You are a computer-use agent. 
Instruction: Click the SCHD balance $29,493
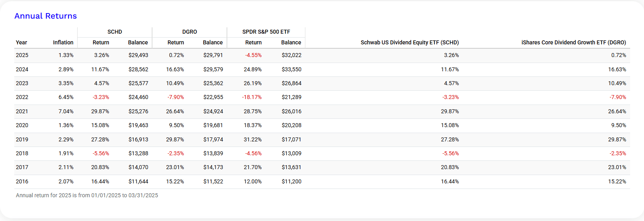coord(138,55)
